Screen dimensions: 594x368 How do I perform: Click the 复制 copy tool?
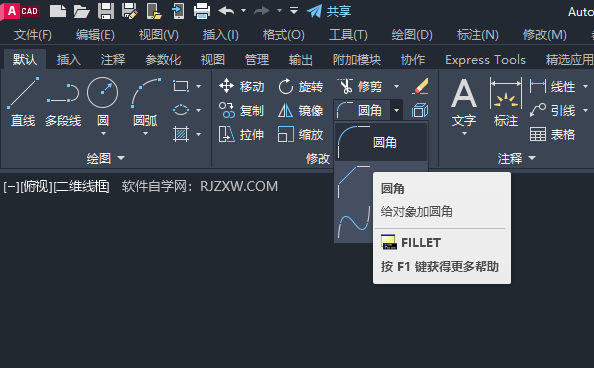click(x=241, y=110)
